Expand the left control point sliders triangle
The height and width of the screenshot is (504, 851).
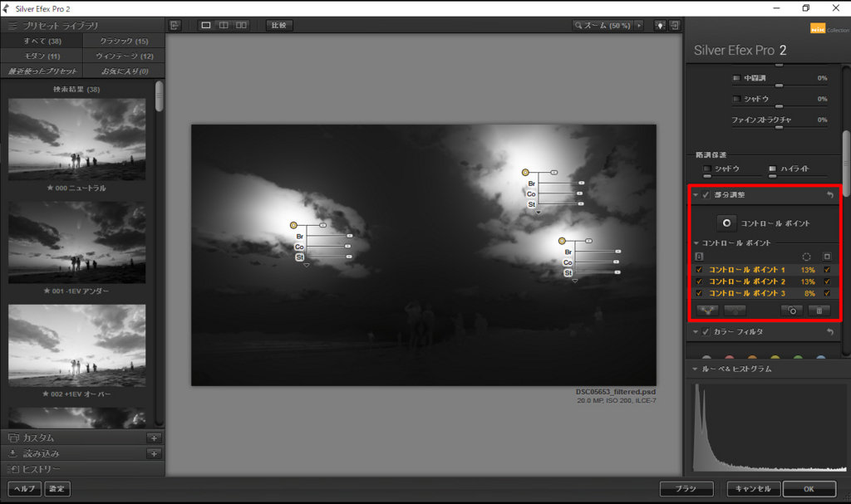click(x=307, y=266)
